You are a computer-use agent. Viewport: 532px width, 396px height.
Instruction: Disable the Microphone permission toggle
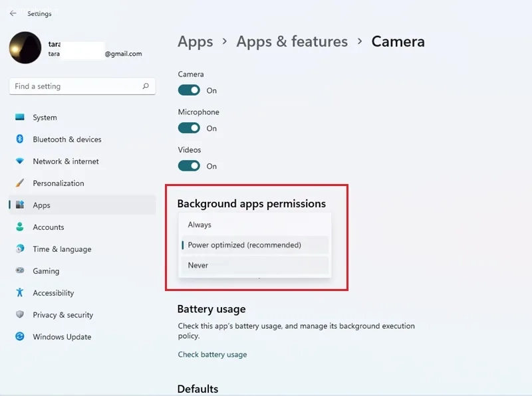(x=189, y=128)
